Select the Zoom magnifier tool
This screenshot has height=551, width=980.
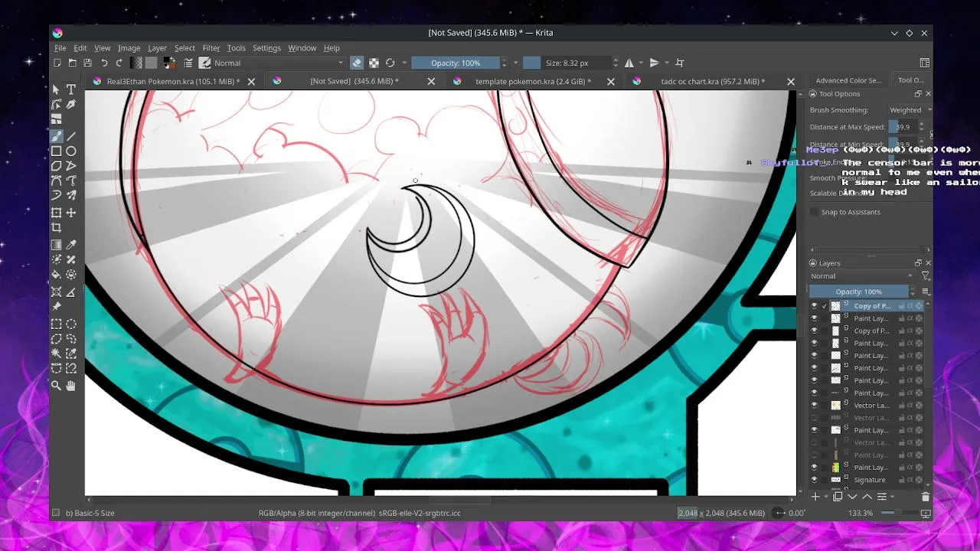point(56,386)
